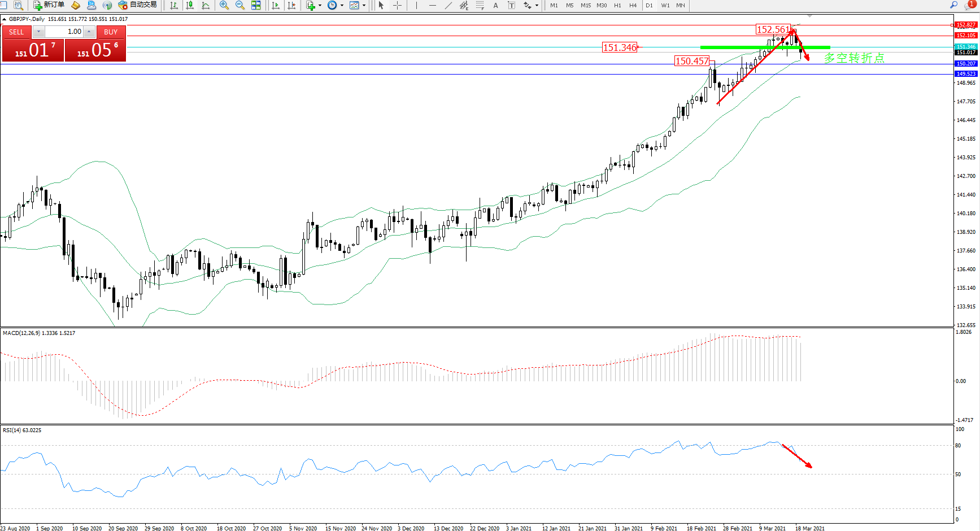Screen dimensions: 980x531
Task: Tile chart windows with the grid icon
Action: pos(256,5)
